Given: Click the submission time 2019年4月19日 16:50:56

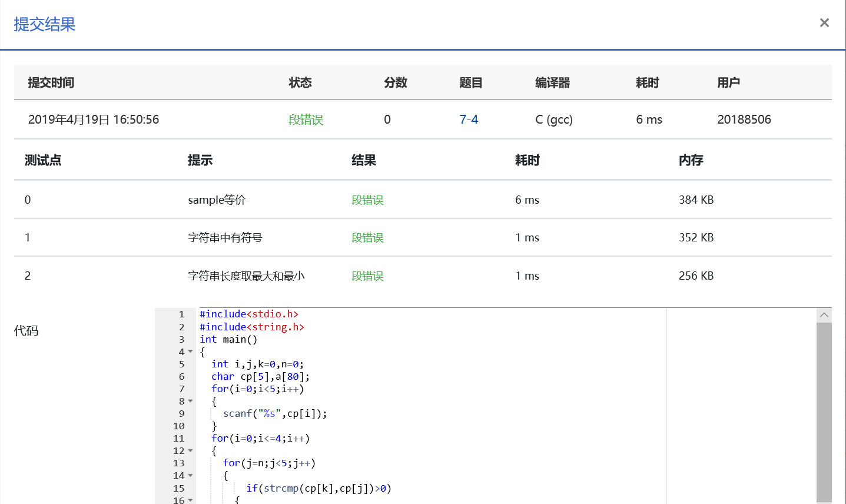Looking at the screenshot, I should (x=94, y=120).
